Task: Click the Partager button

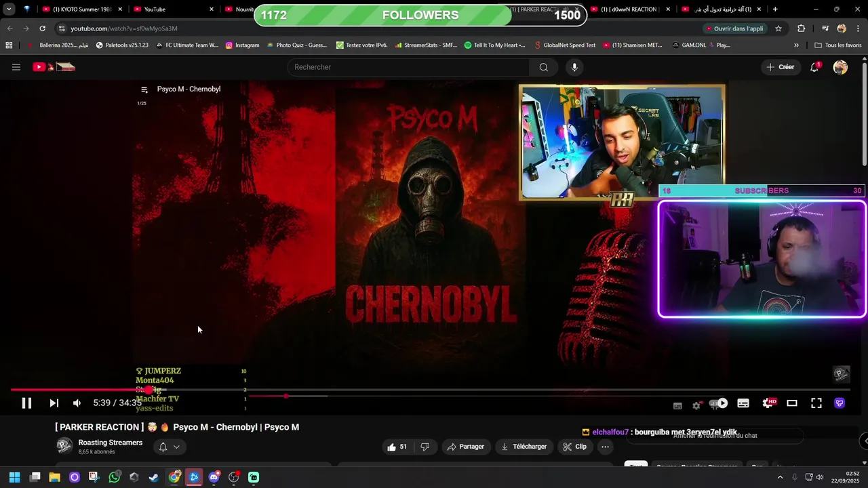Action: (x=465, y=447)
